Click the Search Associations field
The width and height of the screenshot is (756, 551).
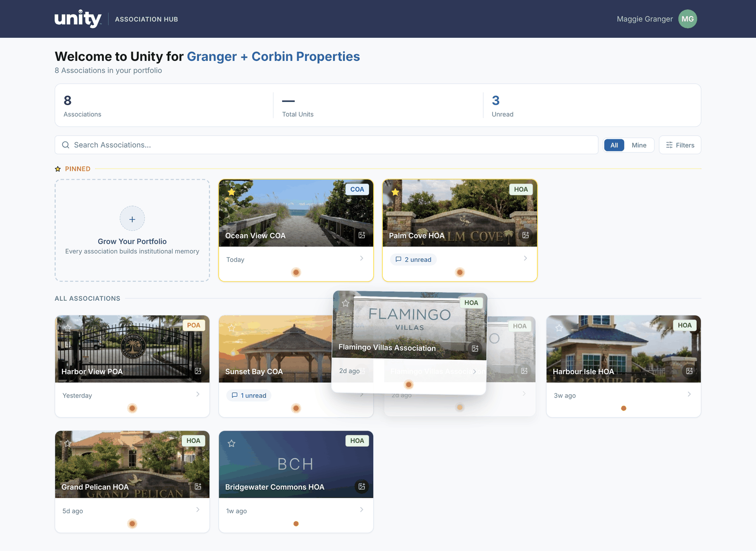point(326,145)
